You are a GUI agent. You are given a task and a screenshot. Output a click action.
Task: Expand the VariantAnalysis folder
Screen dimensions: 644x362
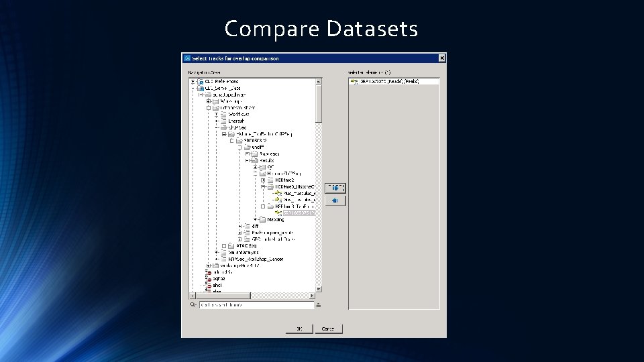pos(217,253)
